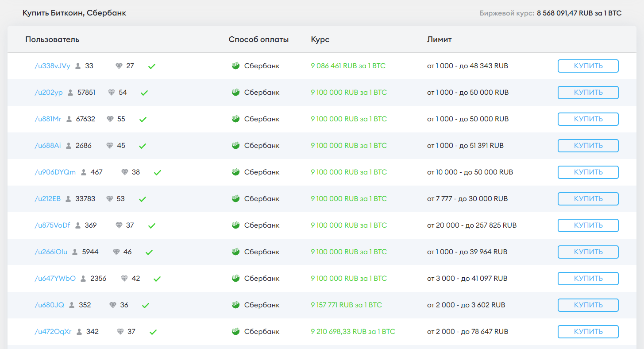Open user profile /u266iOlu

(51, 252)
